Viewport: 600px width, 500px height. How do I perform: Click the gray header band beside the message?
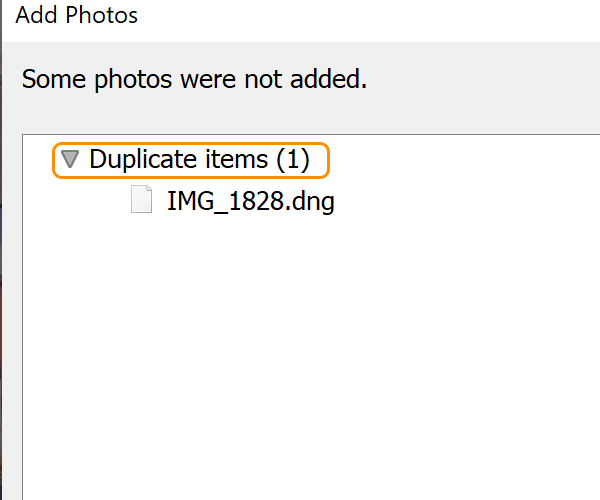coord(480,80)
